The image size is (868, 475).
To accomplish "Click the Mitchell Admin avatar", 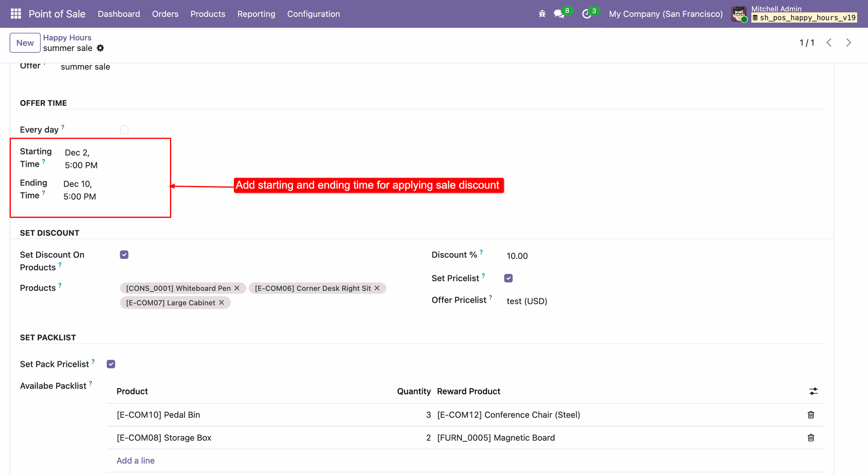I will point(739,14).
